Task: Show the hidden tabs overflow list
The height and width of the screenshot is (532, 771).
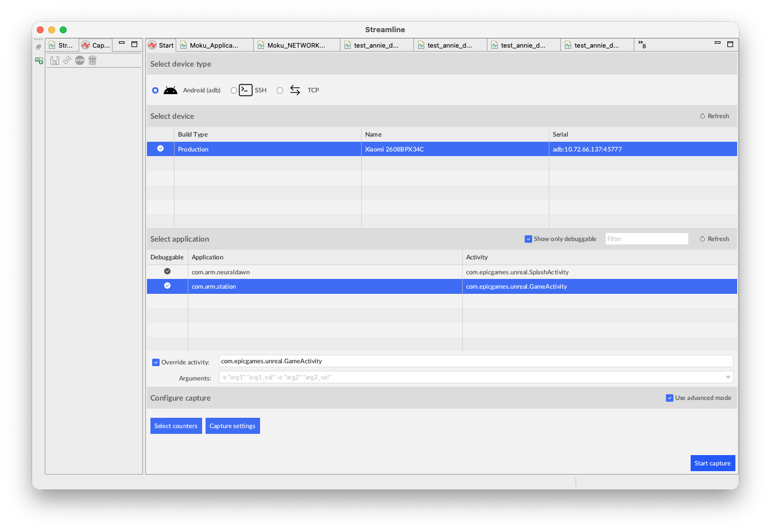Action: (x=642, y=45)
